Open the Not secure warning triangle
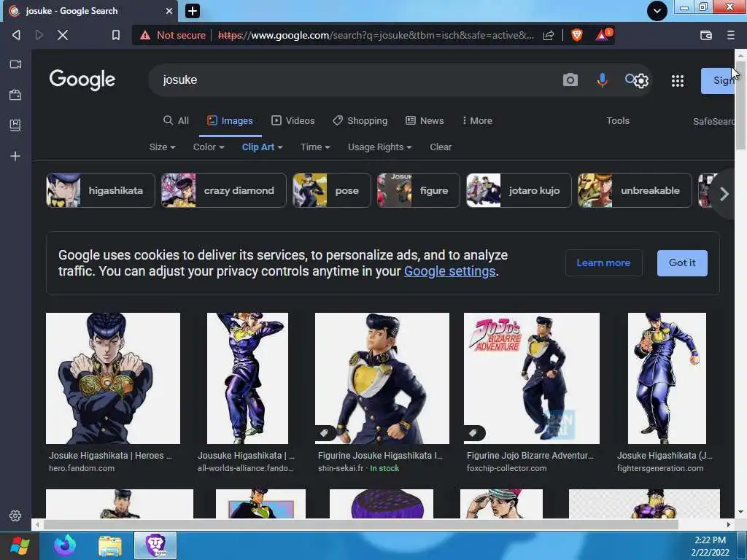The width and height of the screenshot is (747, 560). (145, 35)
